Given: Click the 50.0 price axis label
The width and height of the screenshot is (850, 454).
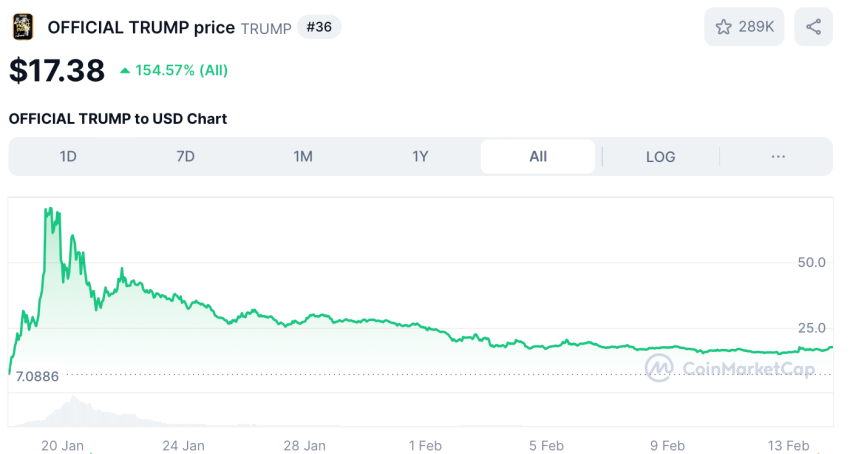Looking at the screenshot, I should (x=812, y=263).
